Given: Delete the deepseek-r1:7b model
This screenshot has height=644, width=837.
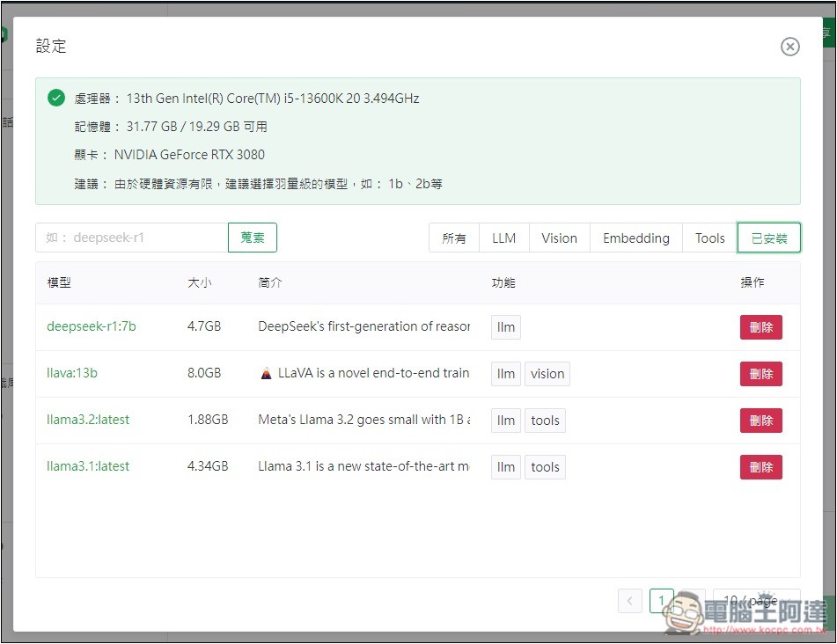Looking at the screenshot, I should click(760, 327).
